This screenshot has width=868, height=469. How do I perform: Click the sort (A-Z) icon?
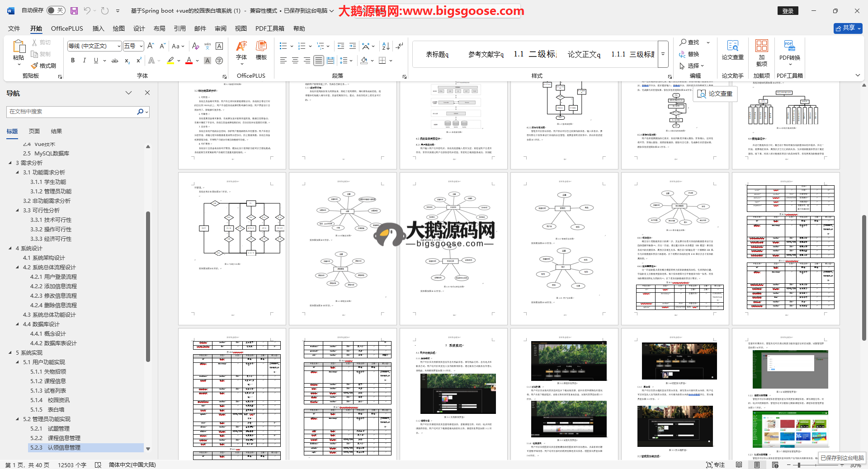pos(386,46)
